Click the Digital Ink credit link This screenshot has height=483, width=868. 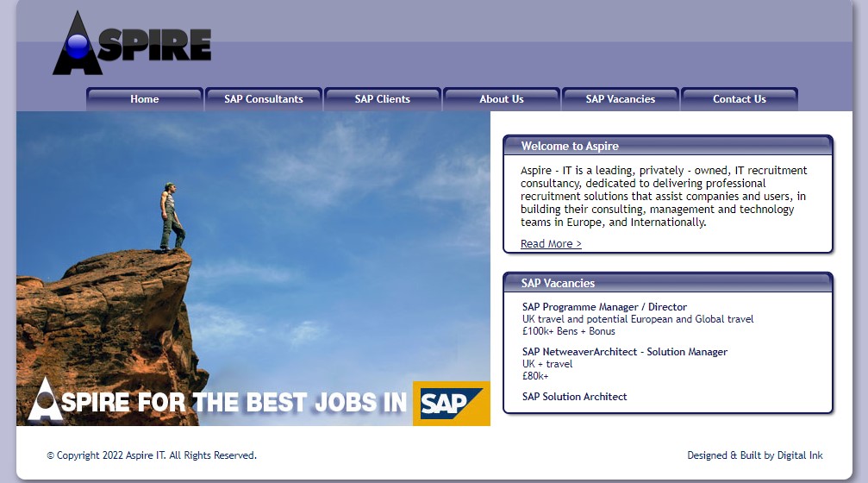[x=800, y=455]
